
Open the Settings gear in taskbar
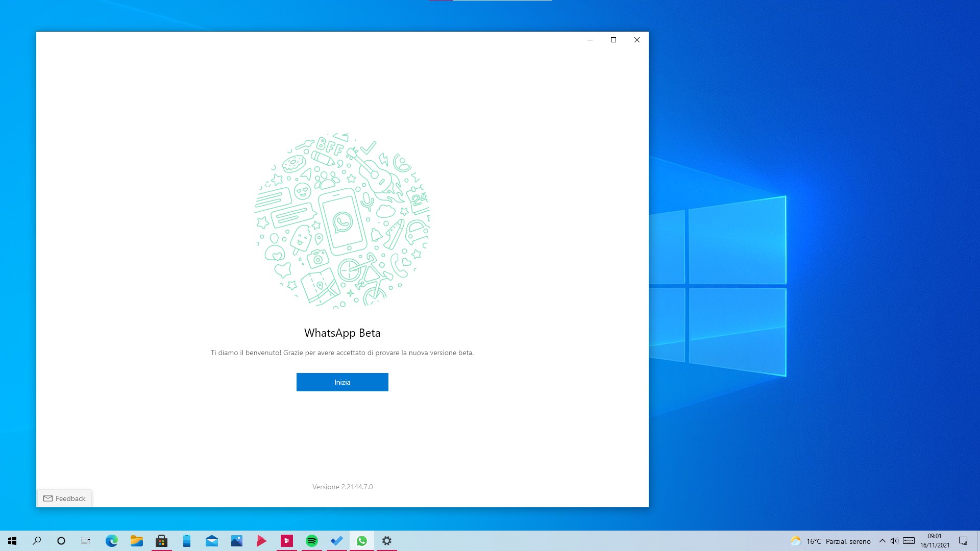click(x=387, y=541)
